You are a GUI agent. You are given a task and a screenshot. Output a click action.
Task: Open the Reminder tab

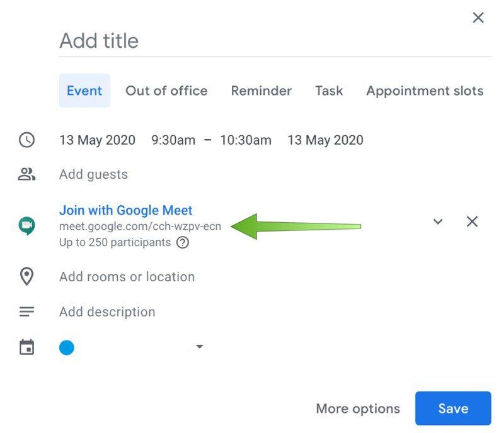click(261, 91)
